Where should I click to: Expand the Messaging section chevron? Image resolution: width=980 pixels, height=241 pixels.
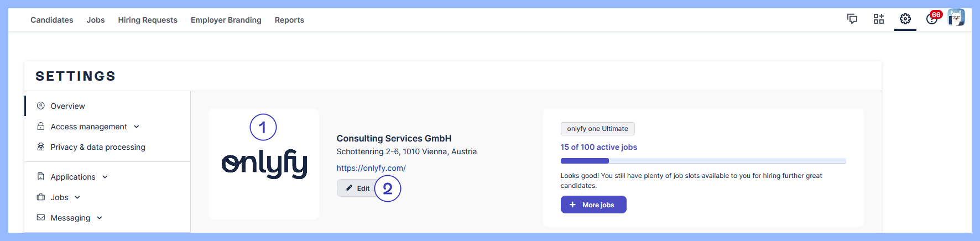pyautogui.click(x=100, y=218)
